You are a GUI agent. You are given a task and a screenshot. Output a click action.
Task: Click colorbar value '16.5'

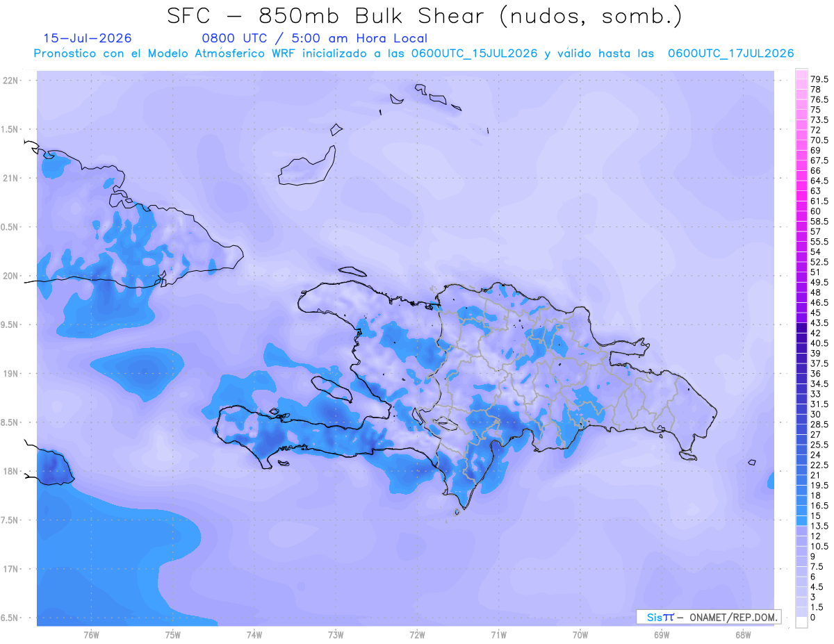point(819,506)
